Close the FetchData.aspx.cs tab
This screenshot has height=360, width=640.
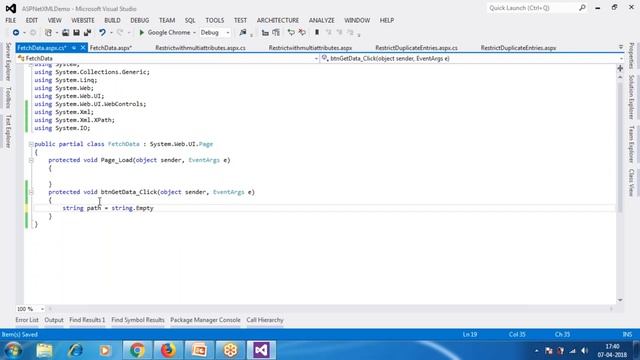[x=83, y=48]
